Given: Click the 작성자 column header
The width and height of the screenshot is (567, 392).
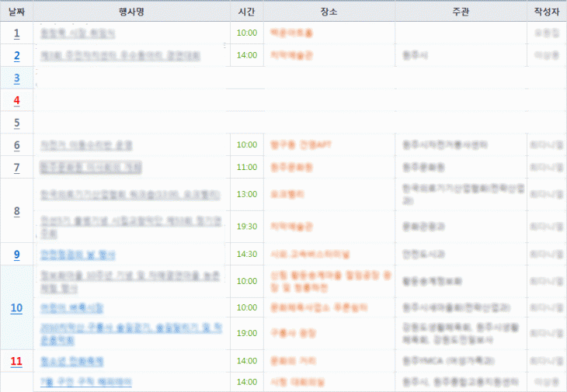Looking at the screenshot, I should [x=547, y=11].
